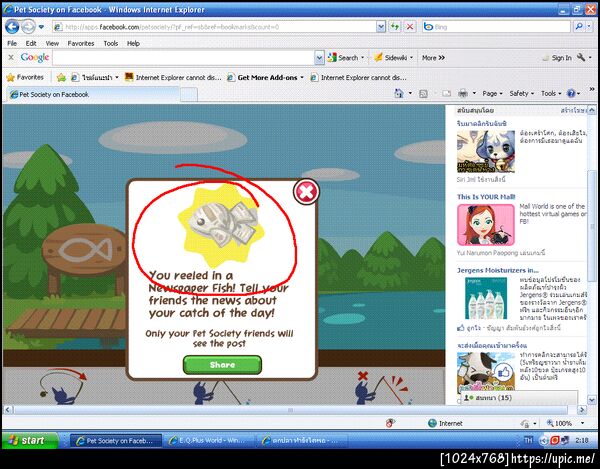600x469 pixels.
Task: Click the Home page icon
Action: [399, 93]
